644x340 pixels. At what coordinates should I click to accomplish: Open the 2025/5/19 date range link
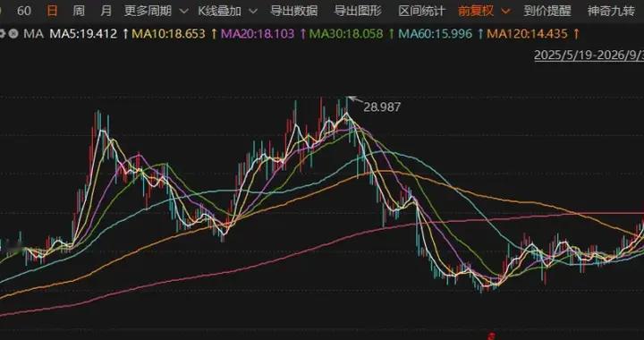(x=589, y=55)
